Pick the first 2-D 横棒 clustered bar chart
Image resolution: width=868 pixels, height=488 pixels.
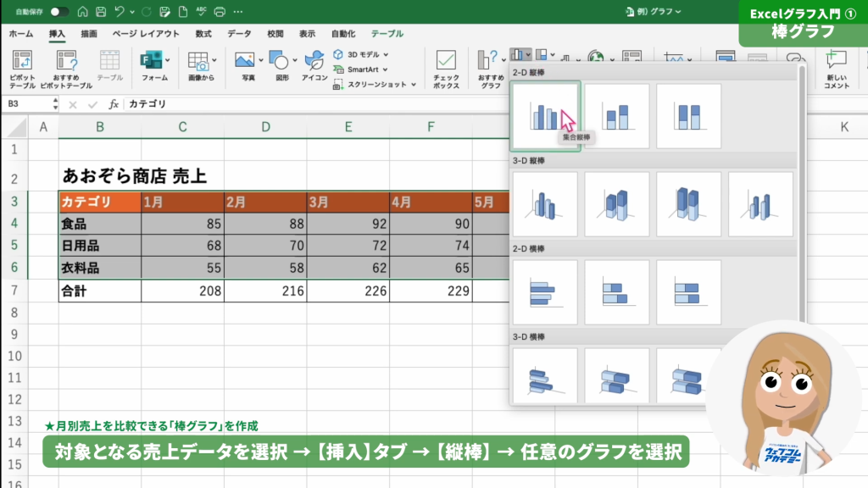545,292
